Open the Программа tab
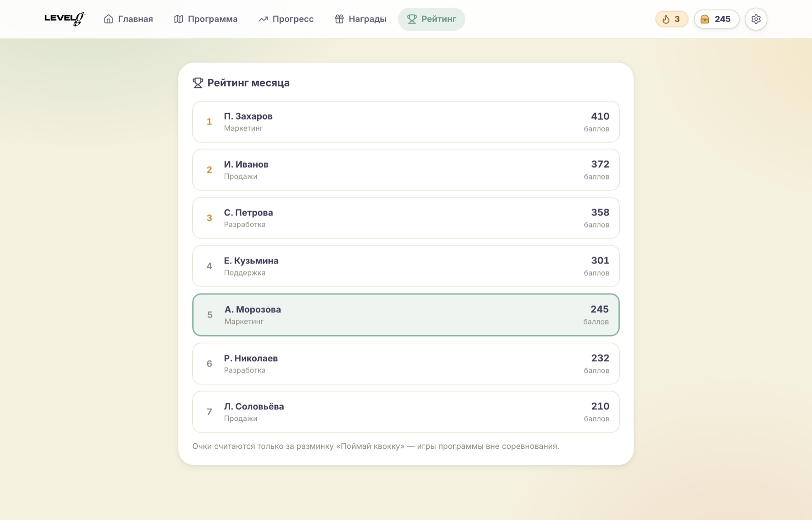 (x=206, y=19)
